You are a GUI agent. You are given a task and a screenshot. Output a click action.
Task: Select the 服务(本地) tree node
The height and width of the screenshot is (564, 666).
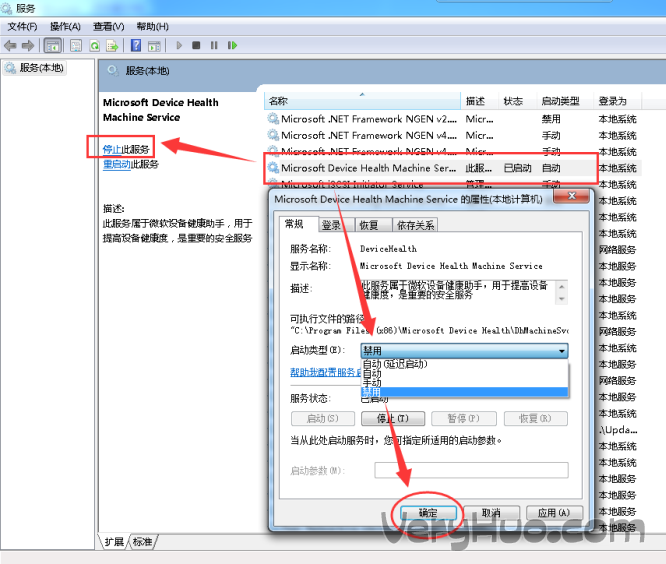pyautogui.click(x=35, y=68)
